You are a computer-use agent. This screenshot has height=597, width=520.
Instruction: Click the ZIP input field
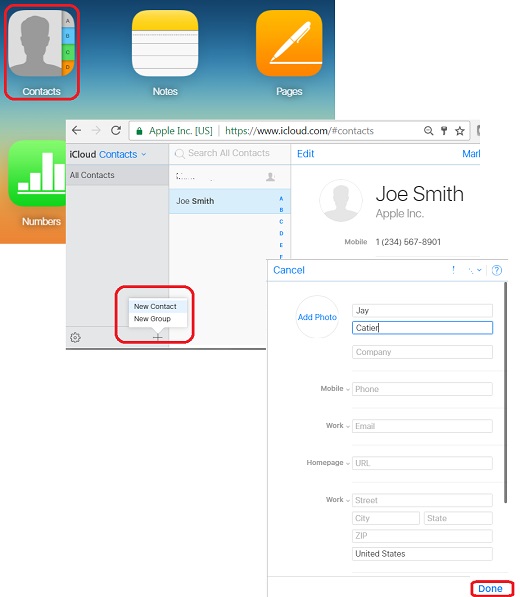point(422,536)
